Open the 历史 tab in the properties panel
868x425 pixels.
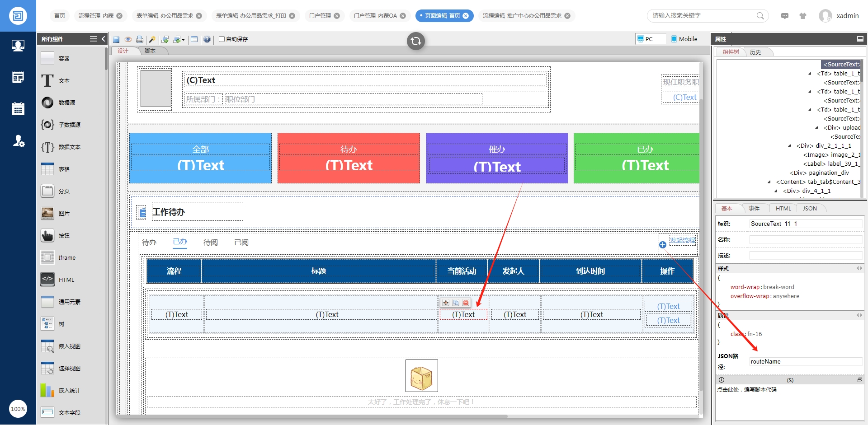pyautogui.click(x=755, y=52)
